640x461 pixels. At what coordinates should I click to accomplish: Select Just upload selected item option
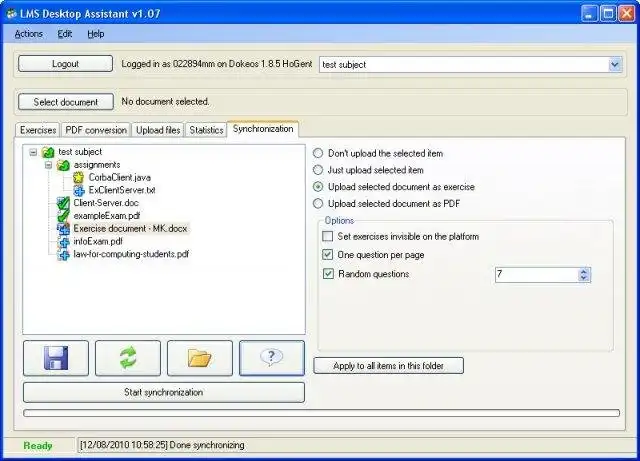[x=318, y=170]
